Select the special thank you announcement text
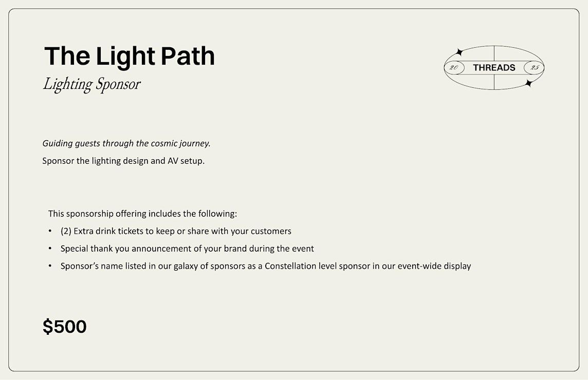 click(x=187, y=249)
